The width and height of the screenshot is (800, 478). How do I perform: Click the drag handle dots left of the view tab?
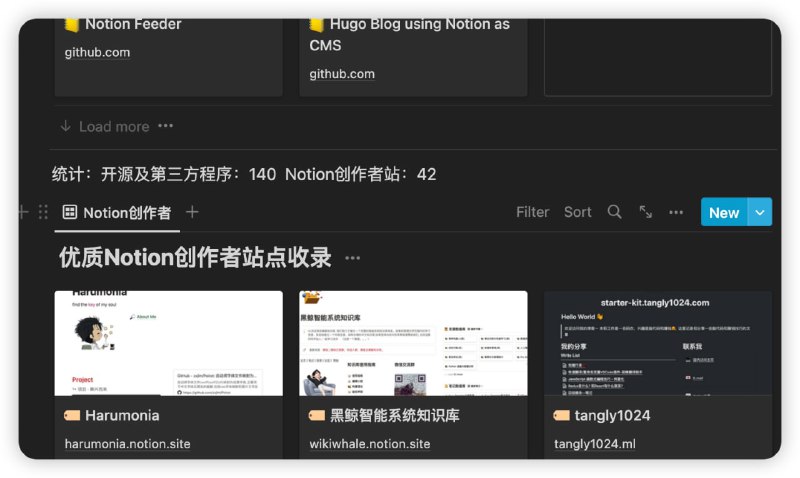click(x=43, y=212)
